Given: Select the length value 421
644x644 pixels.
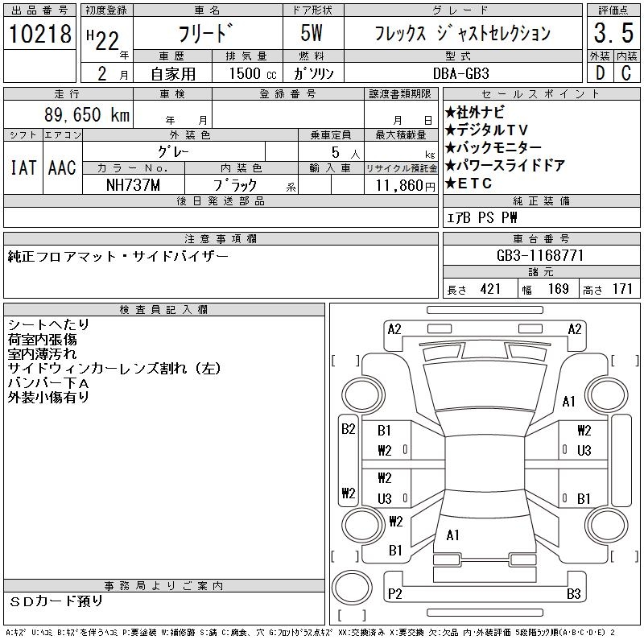Looking at the screenshot, I should click(490, 289).
